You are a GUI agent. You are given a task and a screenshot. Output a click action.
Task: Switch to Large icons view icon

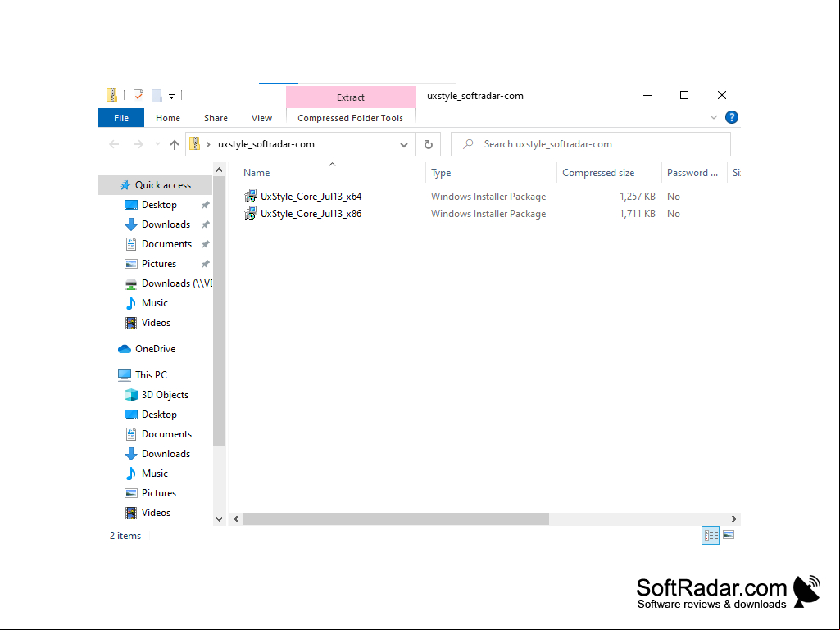[x=729, y=535]
